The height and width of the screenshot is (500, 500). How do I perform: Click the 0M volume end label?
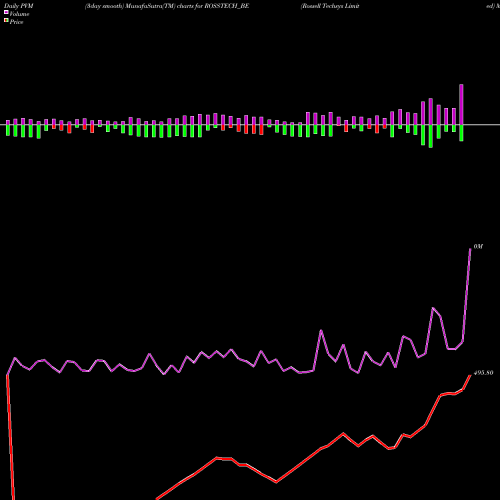click(478, 246)
